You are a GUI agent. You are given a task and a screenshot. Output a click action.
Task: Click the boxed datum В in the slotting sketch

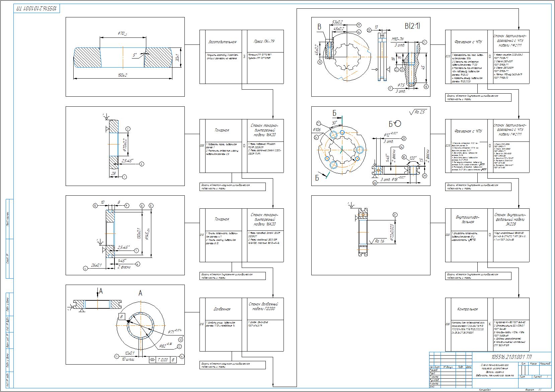pos(121,317)
